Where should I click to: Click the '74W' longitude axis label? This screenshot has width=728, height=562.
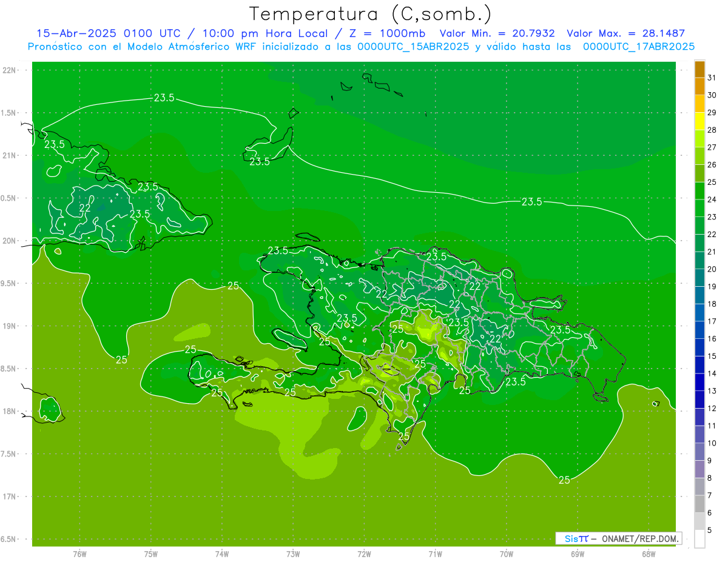coord(222,554)
